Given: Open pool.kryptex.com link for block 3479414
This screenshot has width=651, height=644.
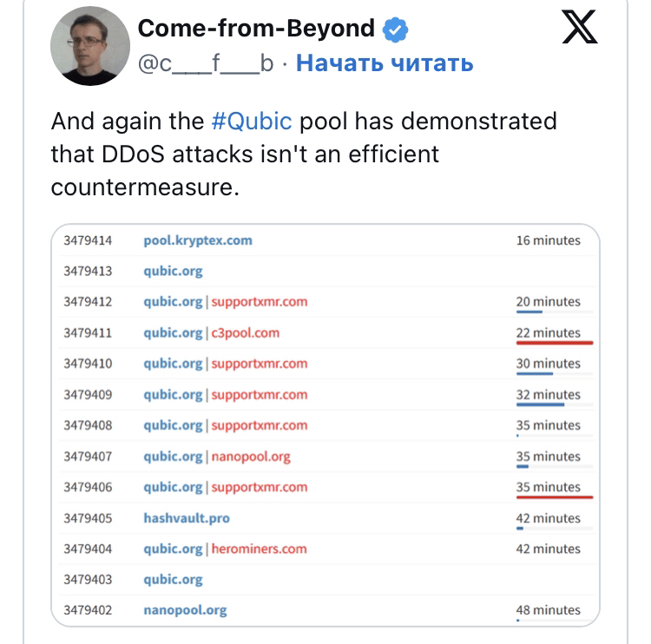Looking at the screenshot, I should point(198,240).
